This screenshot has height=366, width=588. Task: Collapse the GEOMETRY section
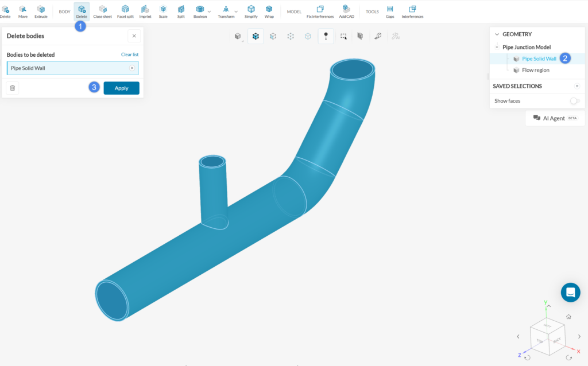[496, 34]
